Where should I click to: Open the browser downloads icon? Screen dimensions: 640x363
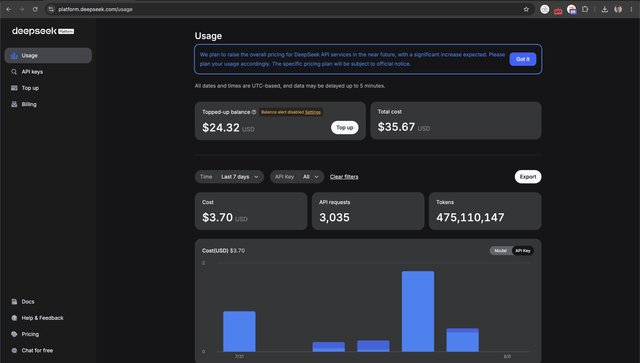tap(604, 9)
